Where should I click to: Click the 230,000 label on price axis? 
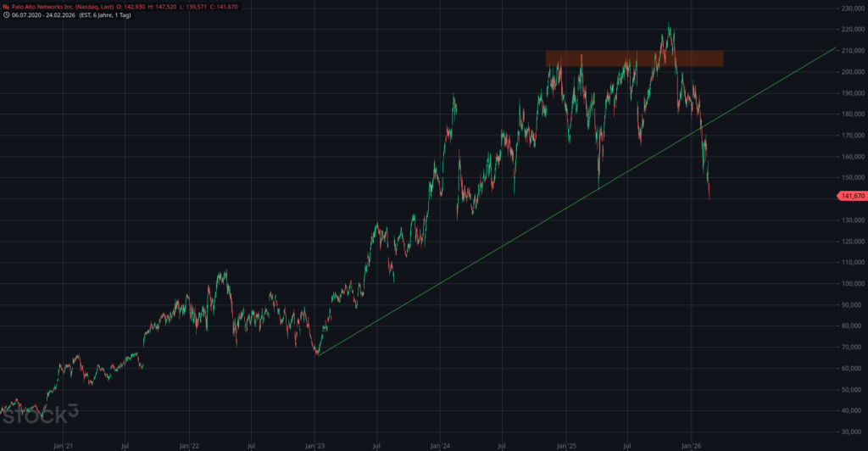coord(850,8)
